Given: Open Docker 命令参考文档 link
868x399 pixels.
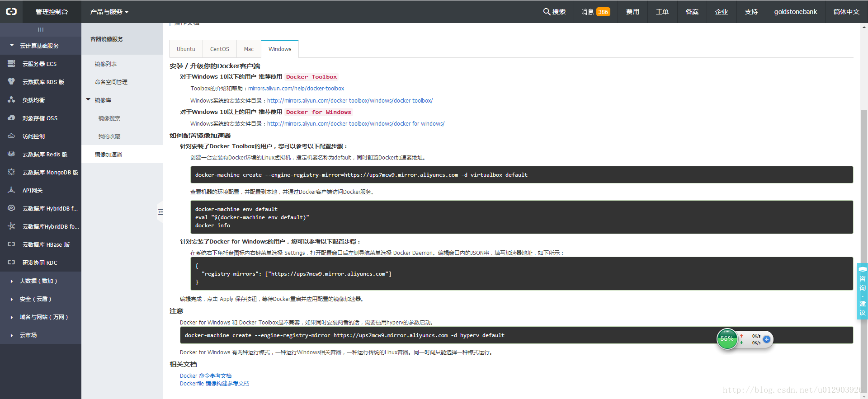Looking at the screenshot, I should pos(206,376).
